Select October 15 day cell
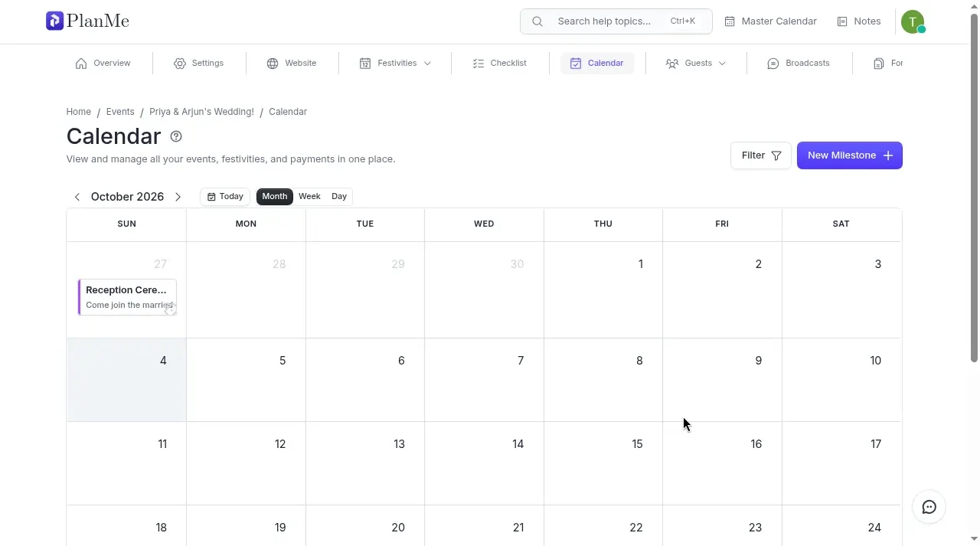Image resolution: width=980 pixels, height=546 pixels. click(603, 463)
